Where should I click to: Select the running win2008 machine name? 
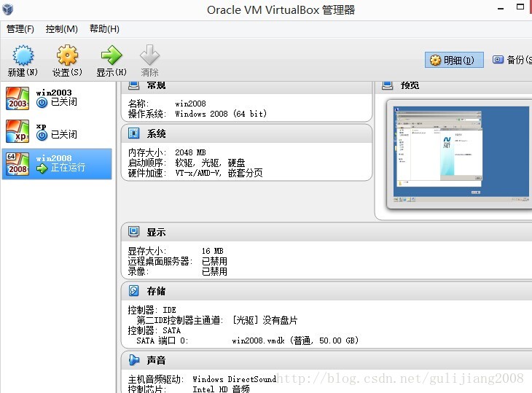(x=54, y=158)
